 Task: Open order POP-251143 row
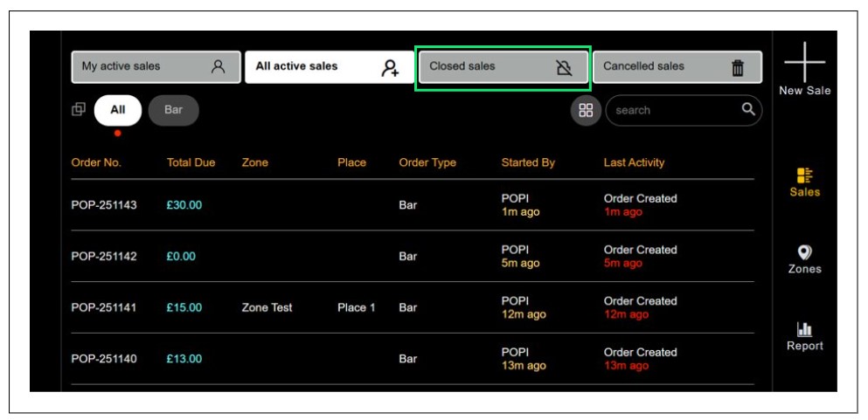tap(104, 205)
